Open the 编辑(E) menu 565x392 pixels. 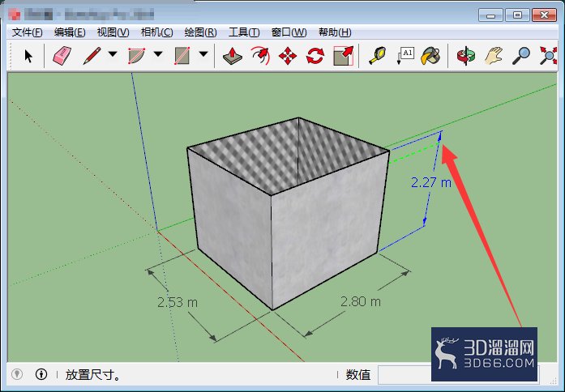click(x=70, y=32)
